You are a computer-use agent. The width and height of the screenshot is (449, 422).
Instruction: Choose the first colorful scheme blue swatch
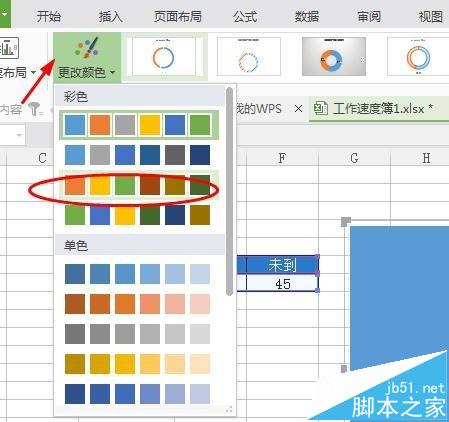(x=75, y=125)
